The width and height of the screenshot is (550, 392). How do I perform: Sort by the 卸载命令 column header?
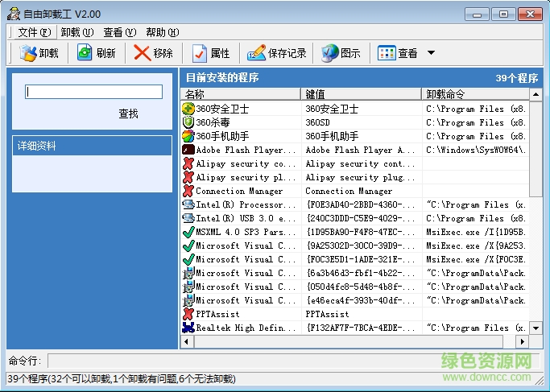476,94
